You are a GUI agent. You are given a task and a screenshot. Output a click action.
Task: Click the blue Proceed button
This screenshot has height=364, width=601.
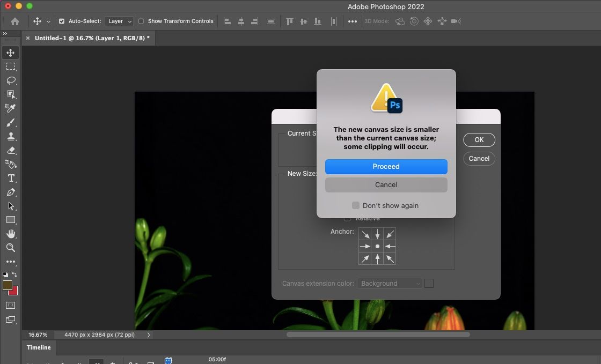click(386, 166)
